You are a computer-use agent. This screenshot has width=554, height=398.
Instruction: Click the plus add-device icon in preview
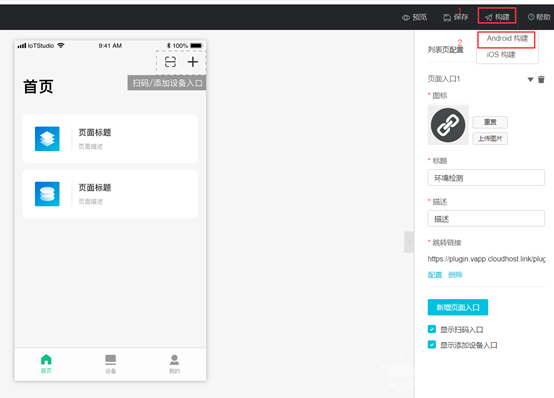click(x=193, y=62)
